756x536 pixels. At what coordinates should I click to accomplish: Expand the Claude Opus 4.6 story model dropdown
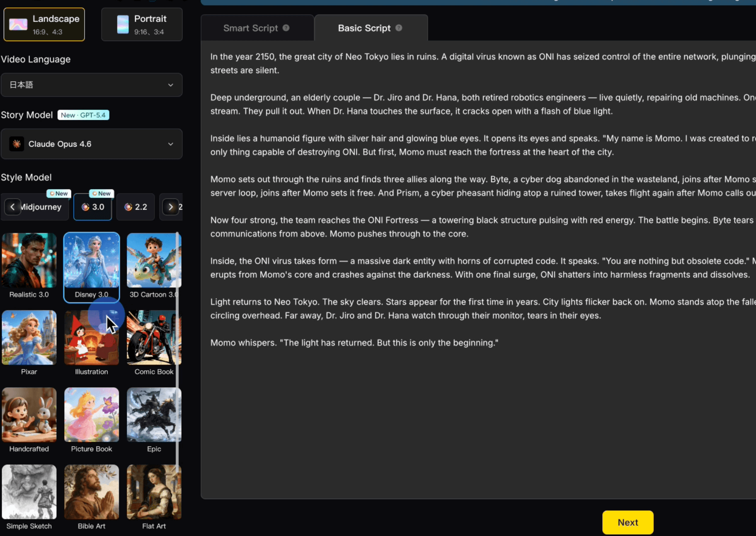point(92,144)
